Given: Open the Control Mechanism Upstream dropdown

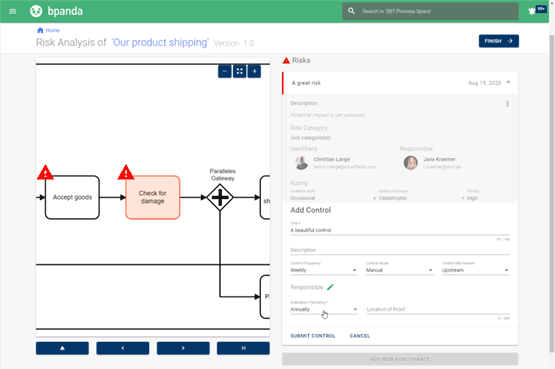Looking at the screenshot, I should tap(475, 270).
